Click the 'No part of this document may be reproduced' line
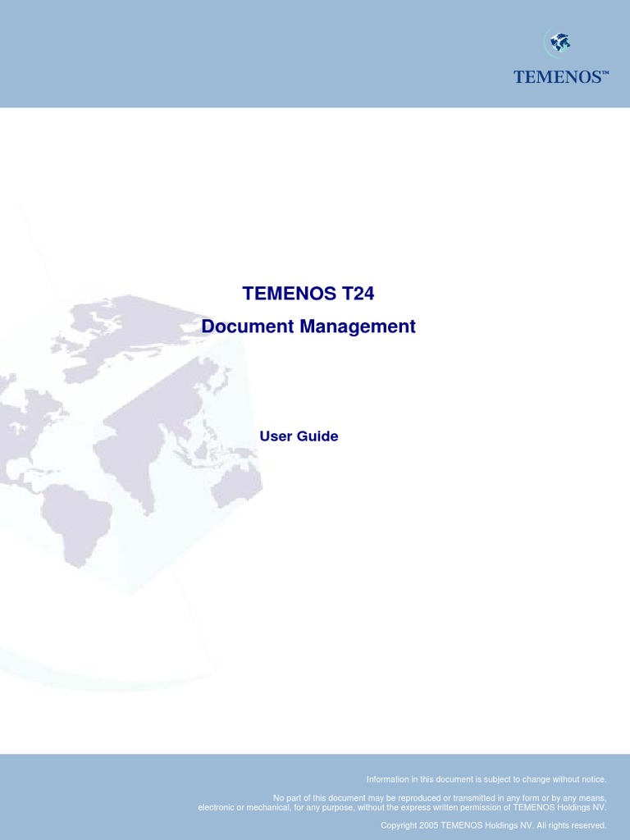This screenshot has width=630, height=840. point(440,797)
